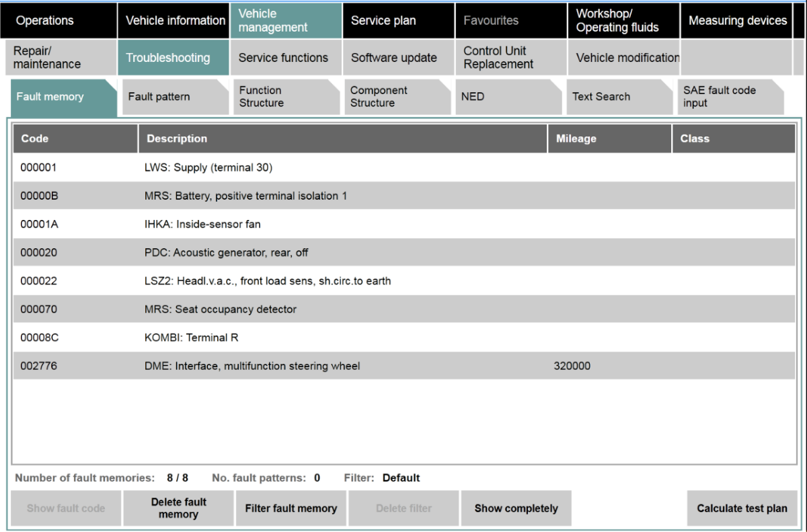The height and width of the screenshot is (532, 807).
Task: Click the Filter: Default status text
Action: (x=382, y=478)
